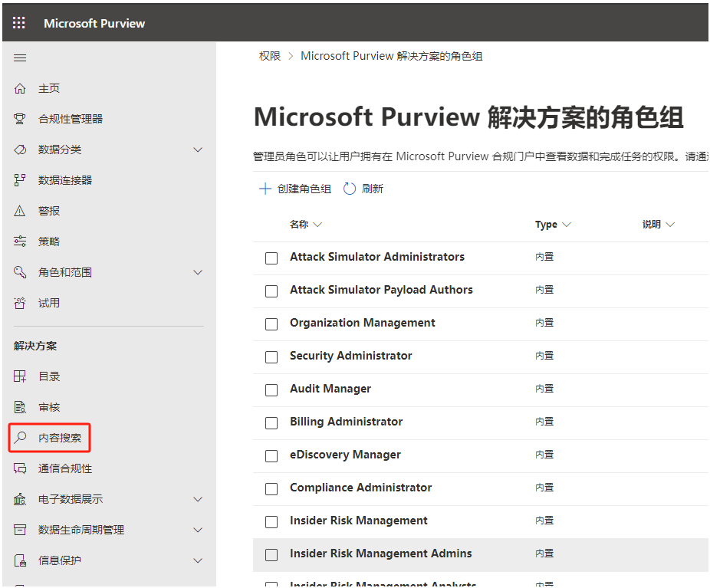Image resolution: width=710 pixels, height=588 pixels.
Task: Select the Compliance Administrator checkbox
Action: (x=271, y=489)
